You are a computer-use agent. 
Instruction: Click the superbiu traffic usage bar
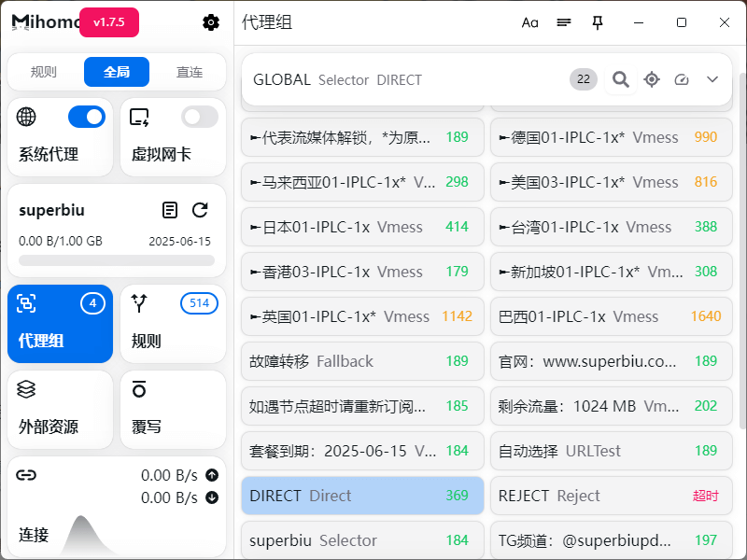tap(117, 260)
